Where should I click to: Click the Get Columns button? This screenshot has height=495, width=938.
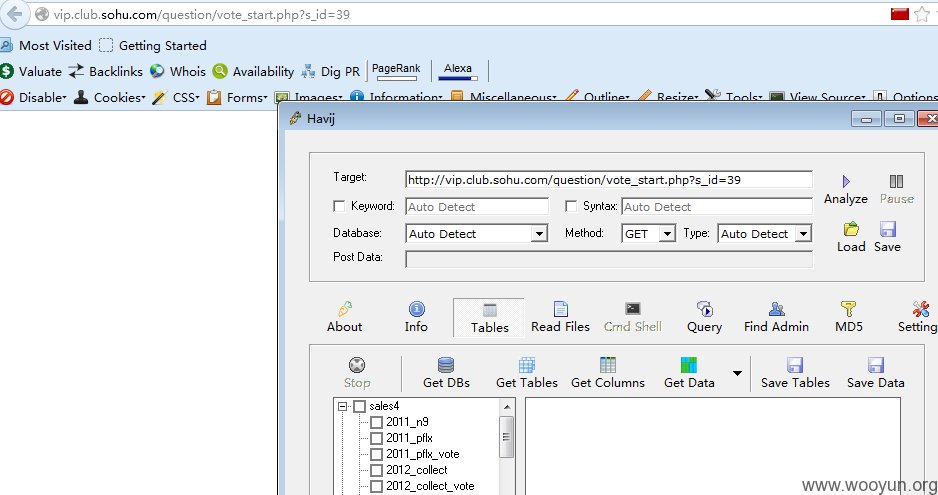608,373
